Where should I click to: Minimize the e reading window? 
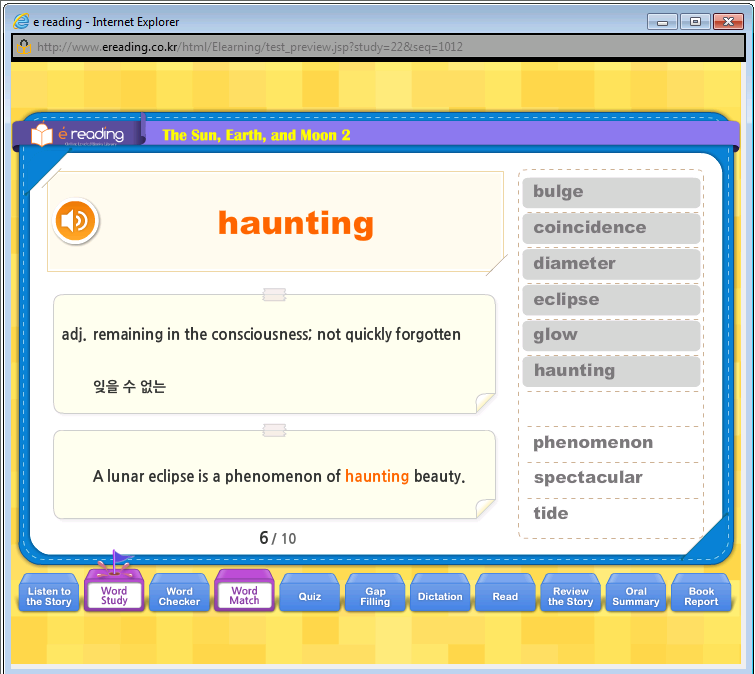coord(662,22)
